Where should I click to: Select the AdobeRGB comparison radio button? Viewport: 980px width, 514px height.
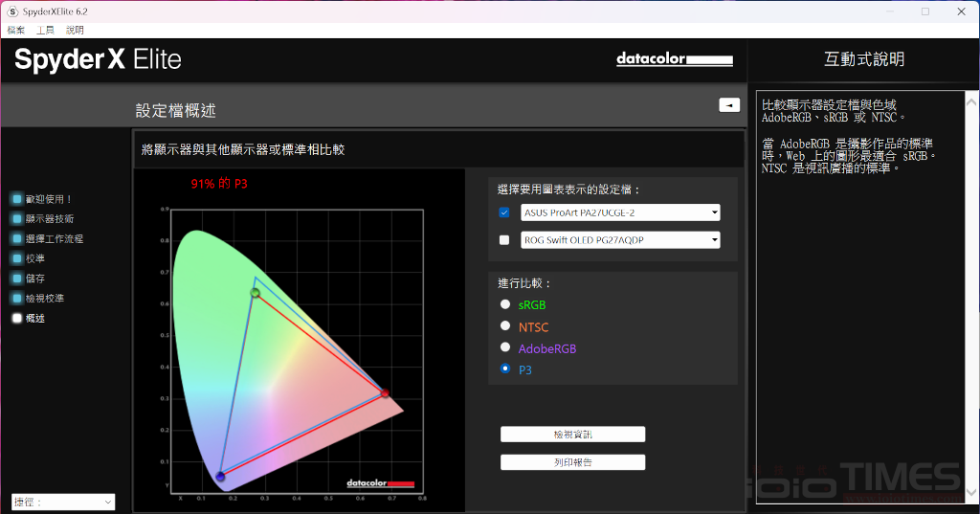(505, 347)
